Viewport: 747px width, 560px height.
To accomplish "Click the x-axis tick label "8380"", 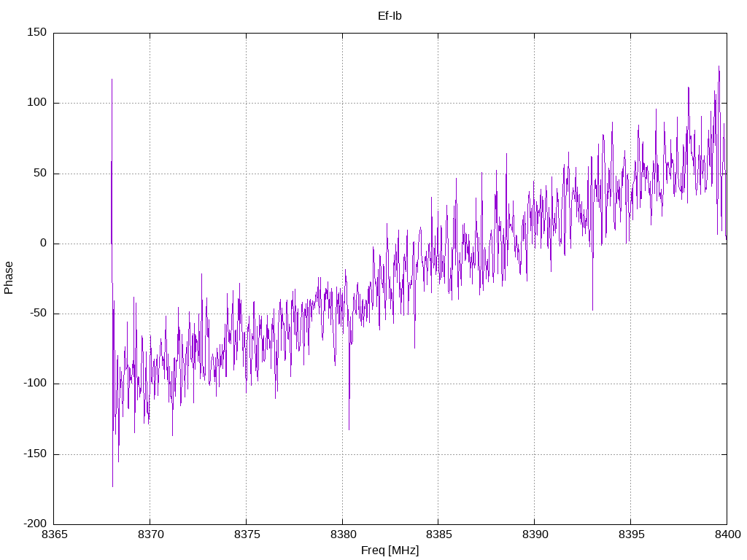I will tap(343, 534).
